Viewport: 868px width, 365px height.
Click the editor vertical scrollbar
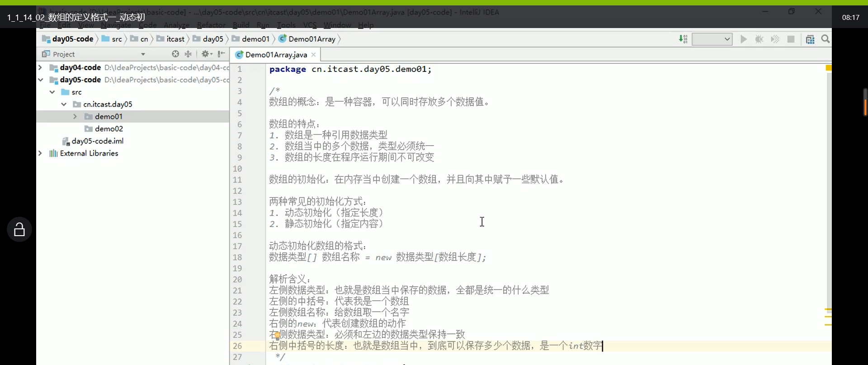point(829,192)
